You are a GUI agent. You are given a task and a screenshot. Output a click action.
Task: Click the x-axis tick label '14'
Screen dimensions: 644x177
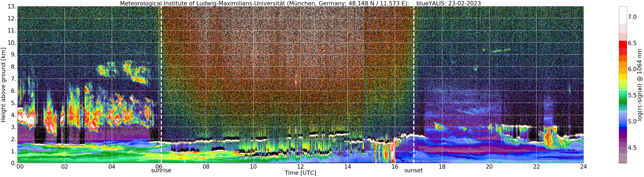(347, 167)
